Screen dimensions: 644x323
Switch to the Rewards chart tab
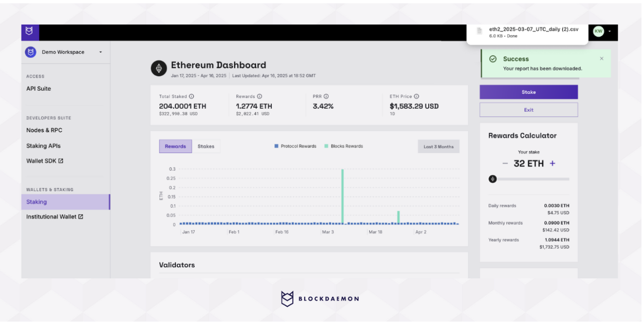point(175,146)
